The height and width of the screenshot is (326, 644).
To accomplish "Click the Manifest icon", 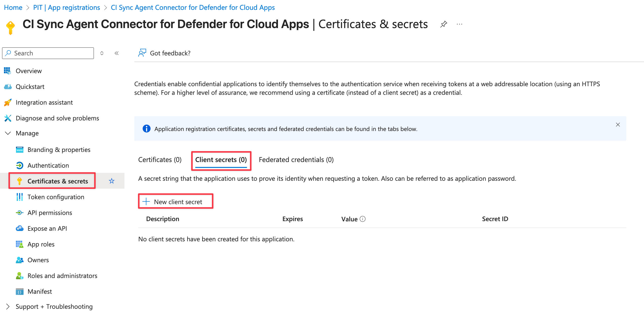I will (x=19, y=292).
